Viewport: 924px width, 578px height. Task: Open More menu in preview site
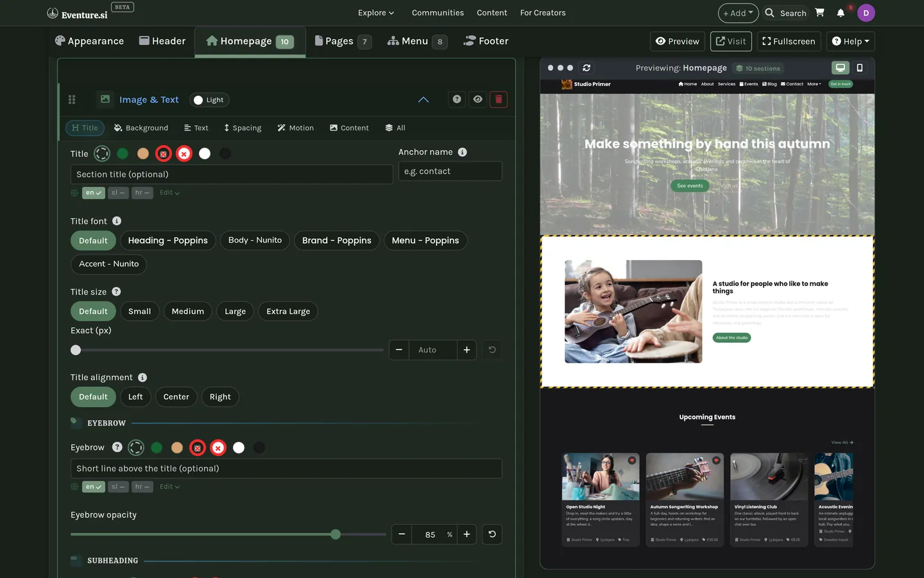(814, 84)
